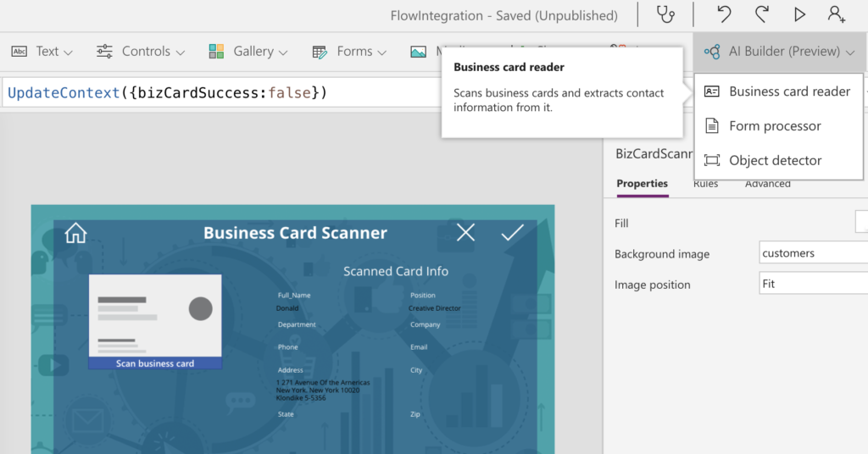868x454 pixels.
Task: Click the AI Builder nodes icon
Action: pos(712,52)
